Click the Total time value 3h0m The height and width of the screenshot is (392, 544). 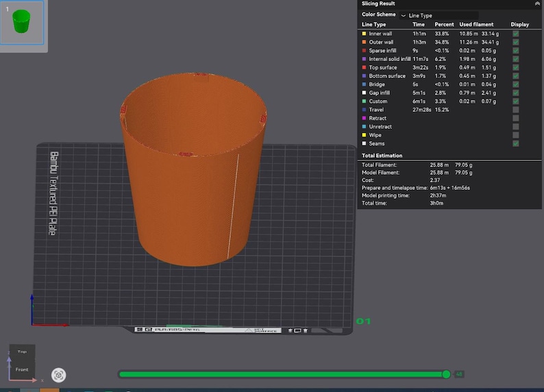coord(436,203)
